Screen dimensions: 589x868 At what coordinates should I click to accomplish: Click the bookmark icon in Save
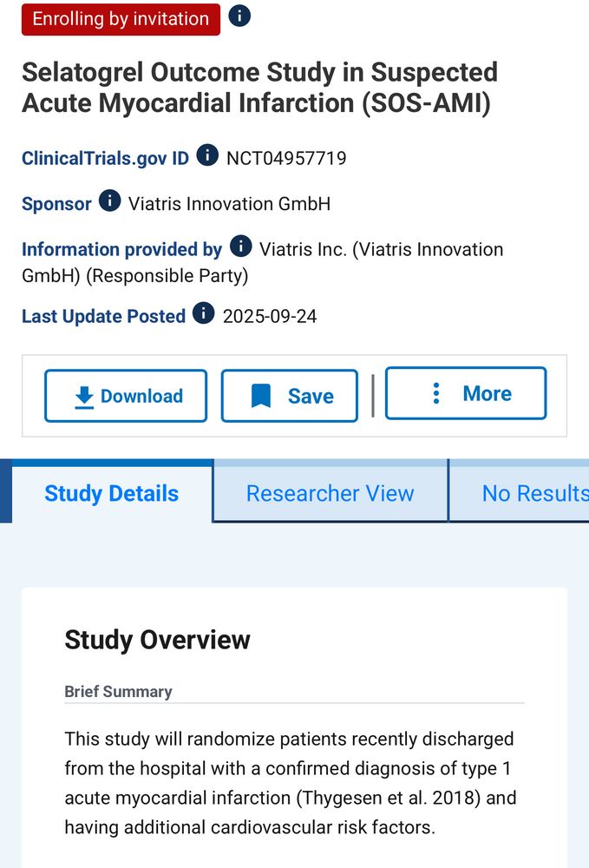(261, 396)
